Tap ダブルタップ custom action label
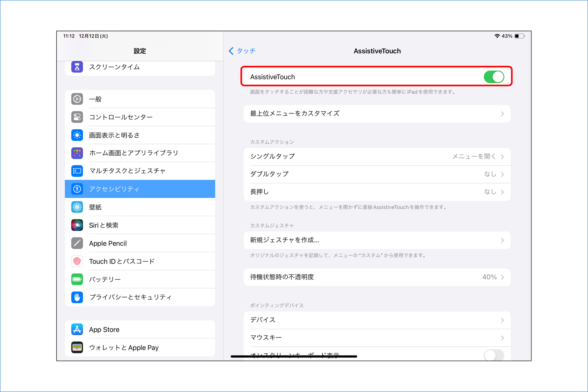Screen dimensions: 588x392 269,174
